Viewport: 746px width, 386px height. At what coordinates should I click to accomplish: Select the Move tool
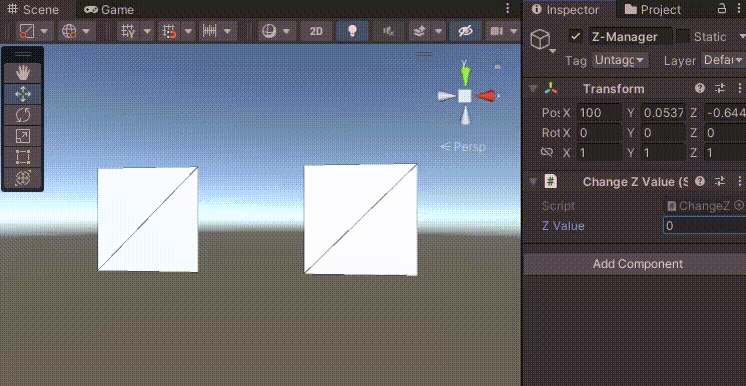click(23, 94)
